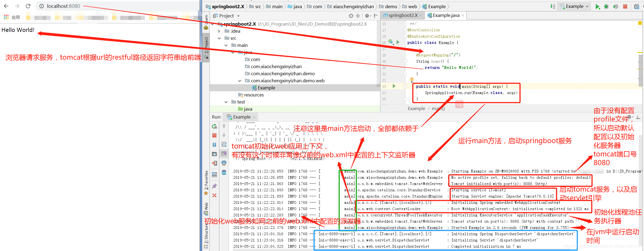Image resolution: width=644 pixels, height=251 pixels.
Task: Stop the app from top toolbar
Action: [625, 7]
